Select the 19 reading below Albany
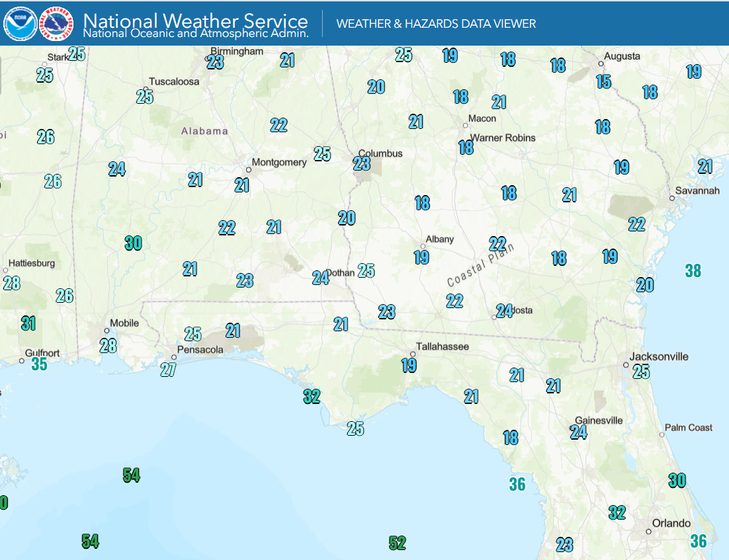 [x=421, y=257]
